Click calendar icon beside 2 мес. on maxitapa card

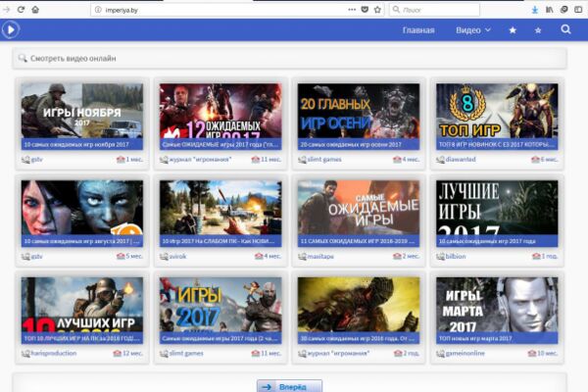397,256
